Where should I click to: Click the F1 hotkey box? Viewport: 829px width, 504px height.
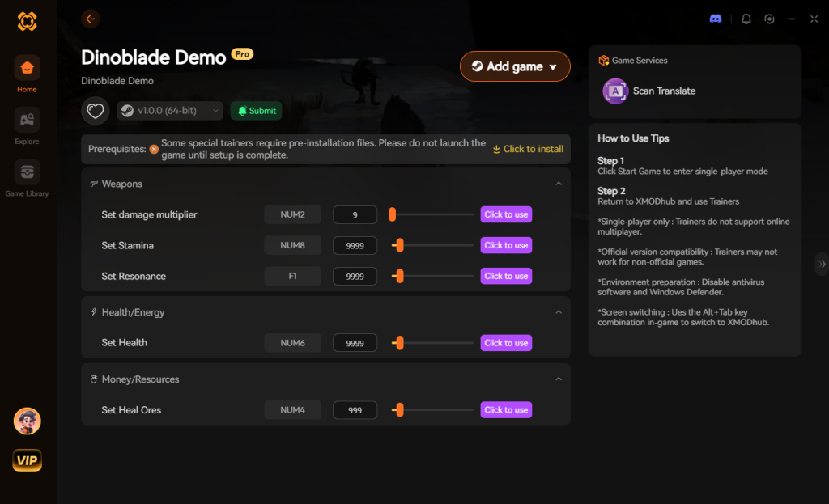pos(292,277)
